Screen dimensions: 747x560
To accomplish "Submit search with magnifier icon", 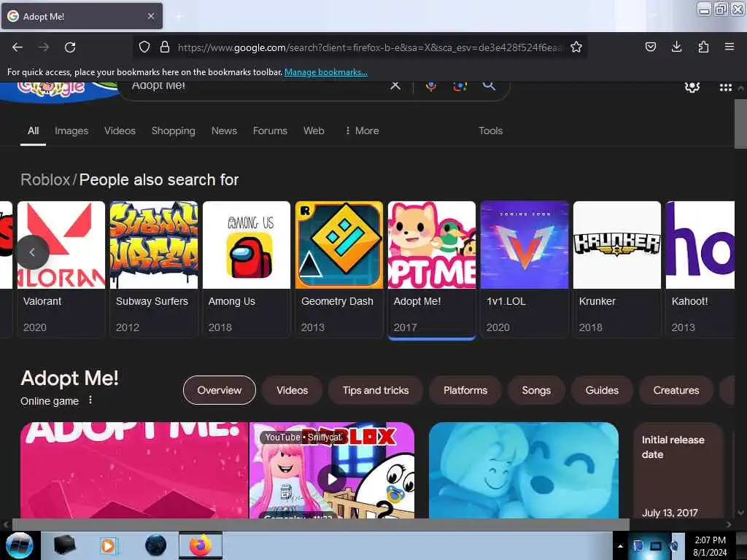I will click(x=489, y=86).
